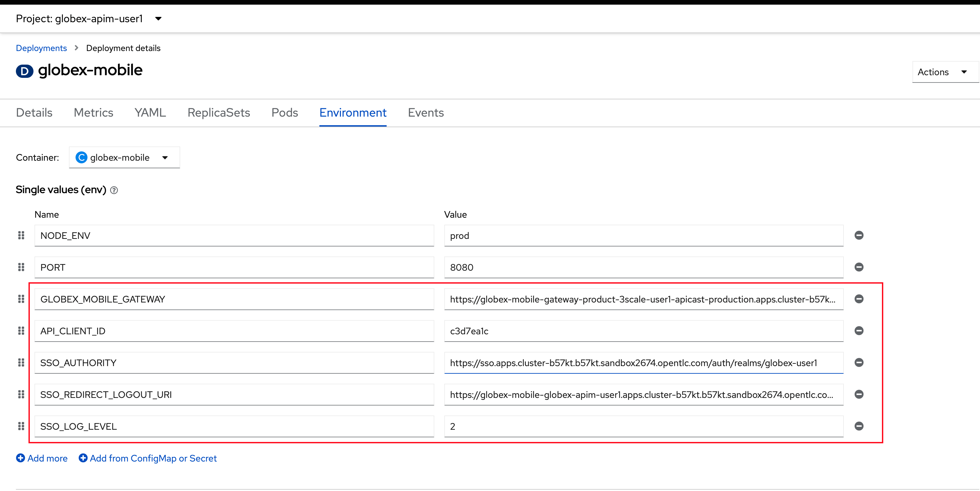Grab the drag handle for SSO_AUTHORITY row

point(21,363)
